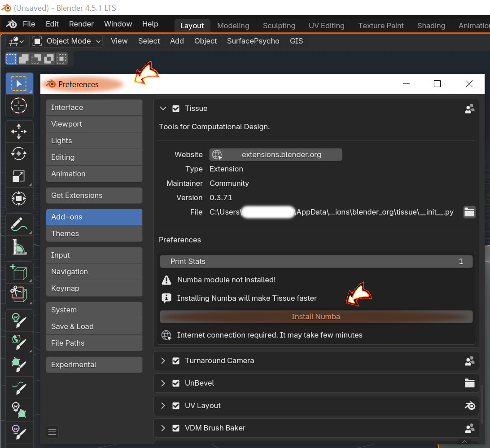
Task: Disable the UnBevel add-on checkbox
Action: coord(176,383)
